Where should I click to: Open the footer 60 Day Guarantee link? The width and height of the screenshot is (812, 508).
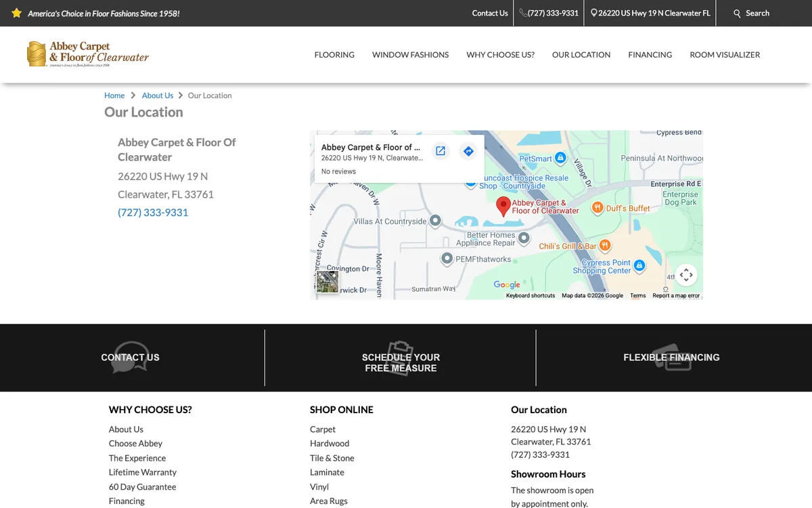point(142,487)
